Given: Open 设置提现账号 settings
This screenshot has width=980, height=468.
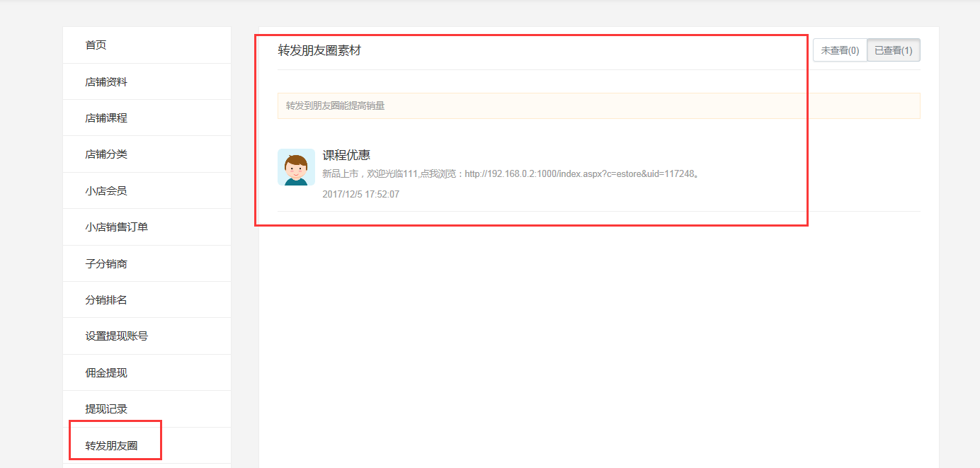Looking at the screenshot, I should click(x=147, y=336).
